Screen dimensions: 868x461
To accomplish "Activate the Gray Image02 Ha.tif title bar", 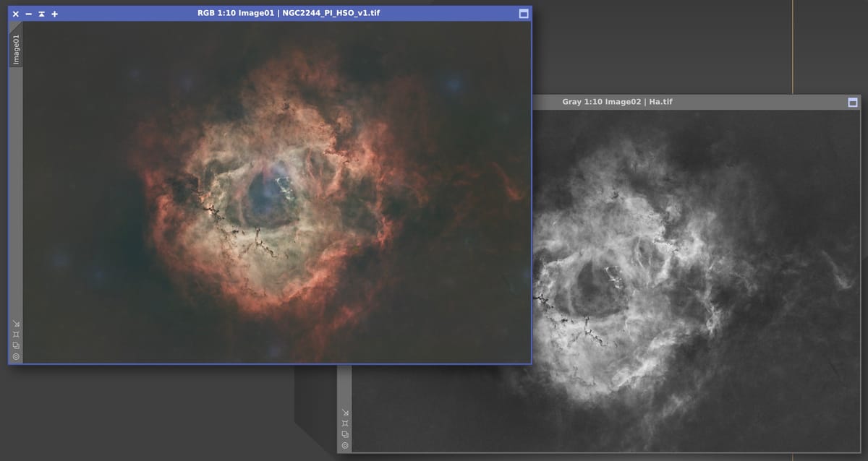I will point(617,103).
